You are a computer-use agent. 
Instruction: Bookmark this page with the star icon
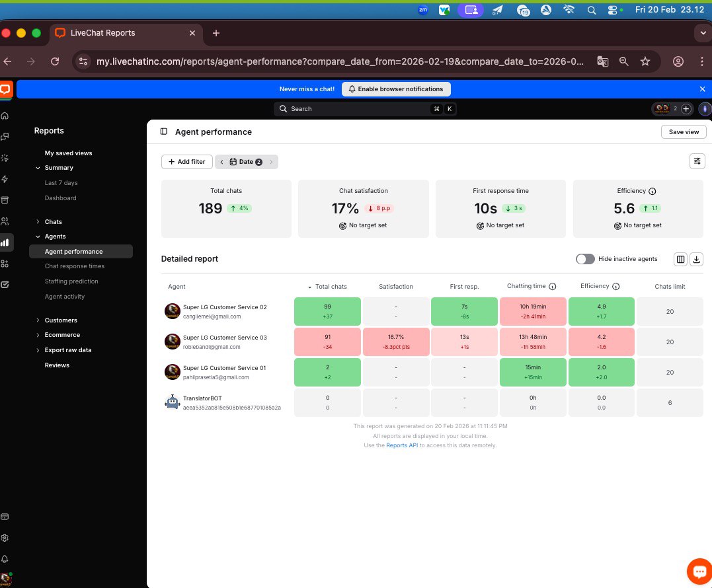645,61
